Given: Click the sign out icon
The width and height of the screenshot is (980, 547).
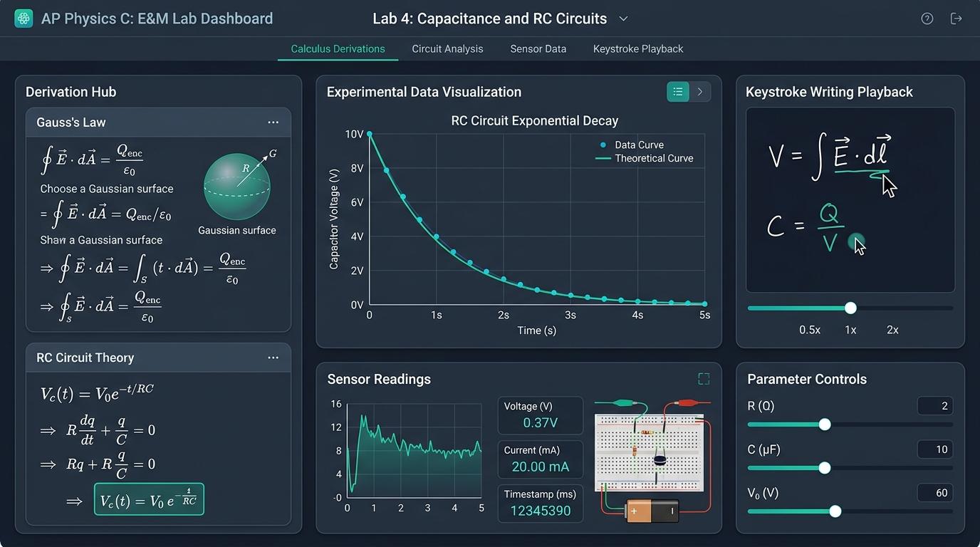Looking at the screenshot, I should pyautogui.click(x=956, y=19).
